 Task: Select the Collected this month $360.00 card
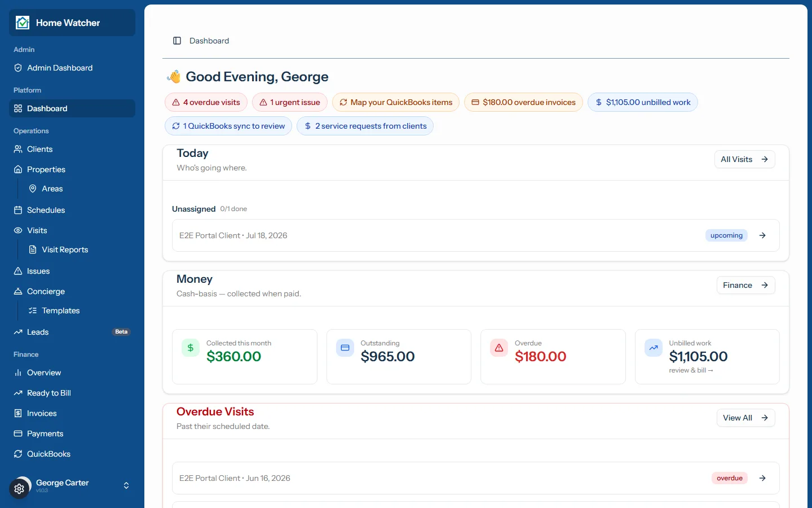click(245, 357)
